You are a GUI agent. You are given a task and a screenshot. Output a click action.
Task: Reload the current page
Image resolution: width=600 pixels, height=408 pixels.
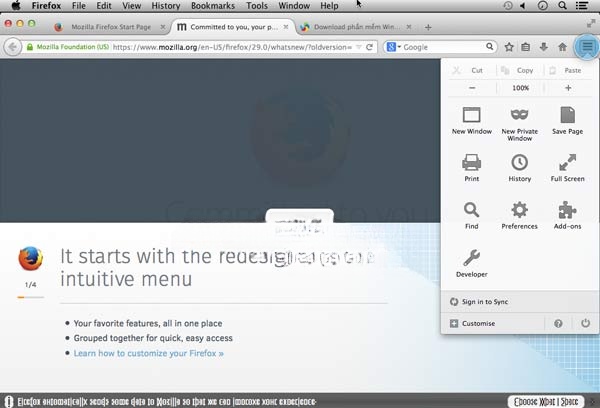pyautogui.click(x=369, y=47)
